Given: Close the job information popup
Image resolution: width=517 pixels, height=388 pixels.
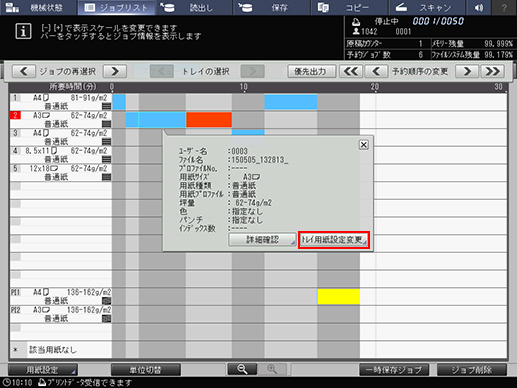Looking at the screenshot, I should coord(363,145).
